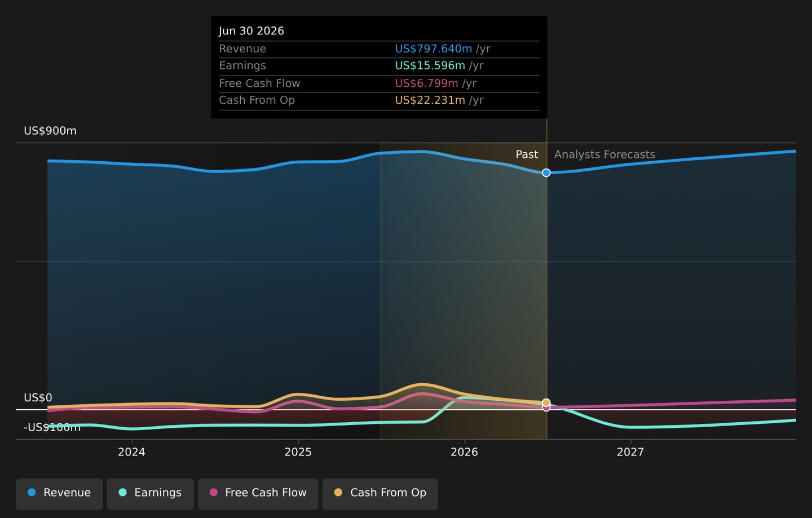812x518 pixels.
Task: Select the blue Revenue data point marker
Action: coord(546,172)
